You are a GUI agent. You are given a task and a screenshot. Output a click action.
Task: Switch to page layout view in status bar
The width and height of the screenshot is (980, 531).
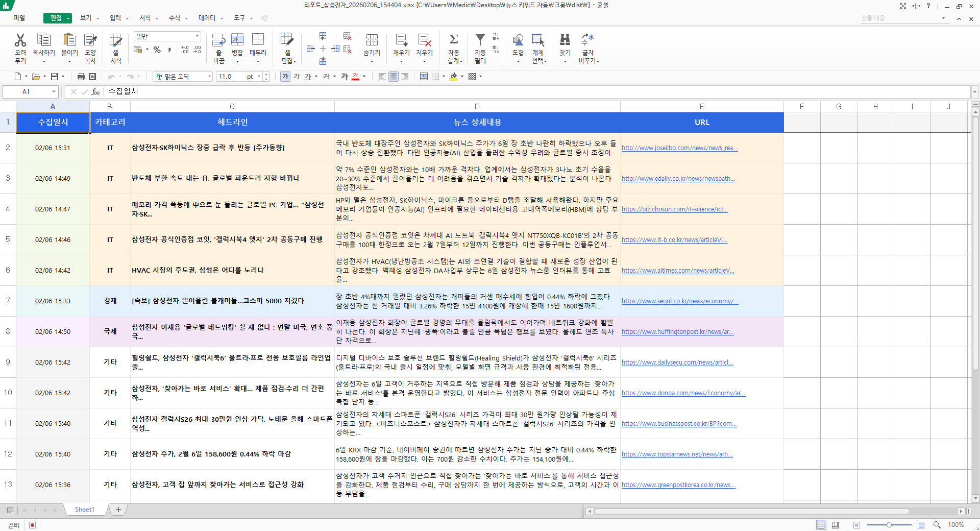pyautogui.click(x=835, y=525)
